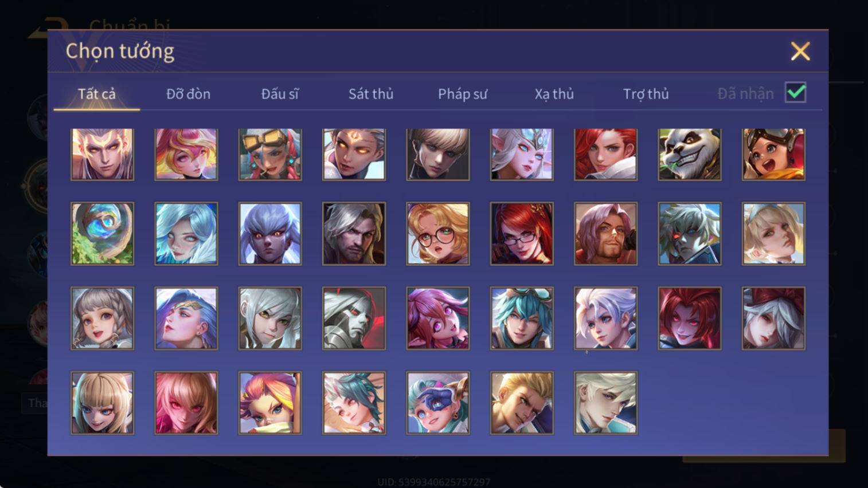This screenshot has width=868, height=488.
Task: Select the red-haired woman wearing glasses
Action: 522,234
